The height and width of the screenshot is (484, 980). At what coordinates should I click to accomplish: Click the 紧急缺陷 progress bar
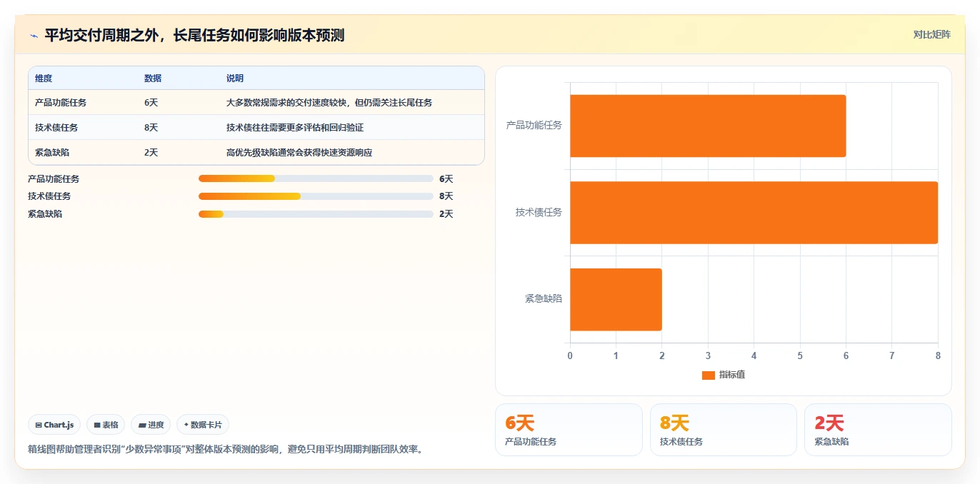[x=316, y=214]
